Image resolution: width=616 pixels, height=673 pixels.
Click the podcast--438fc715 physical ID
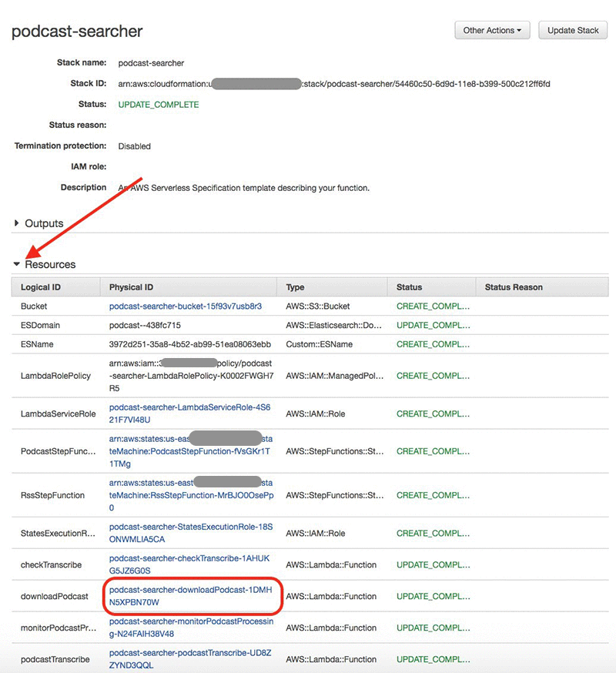[x=145, y=325]
